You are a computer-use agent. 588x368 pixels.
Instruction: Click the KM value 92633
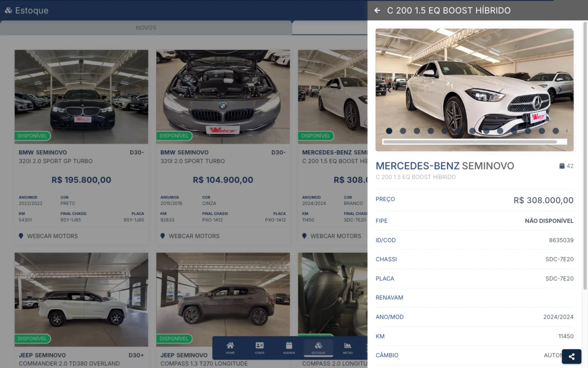coord(167,220)
